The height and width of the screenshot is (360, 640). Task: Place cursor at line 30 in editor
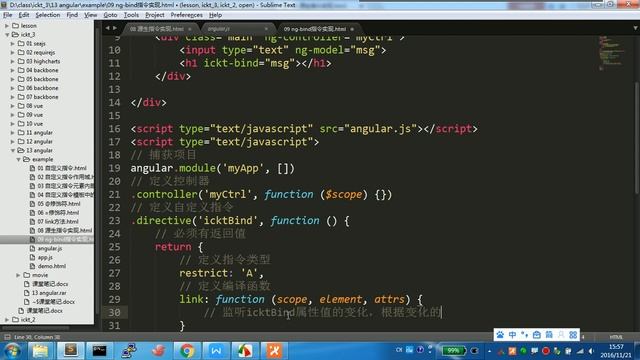tap(322, 313)
